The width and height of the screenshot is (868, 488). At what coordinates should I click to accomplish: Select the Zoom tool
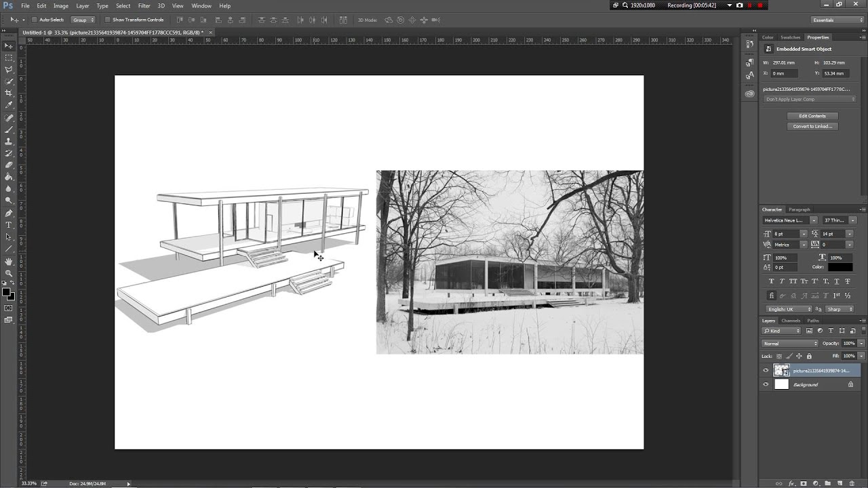pyautogui.click(x=9, y=273)
